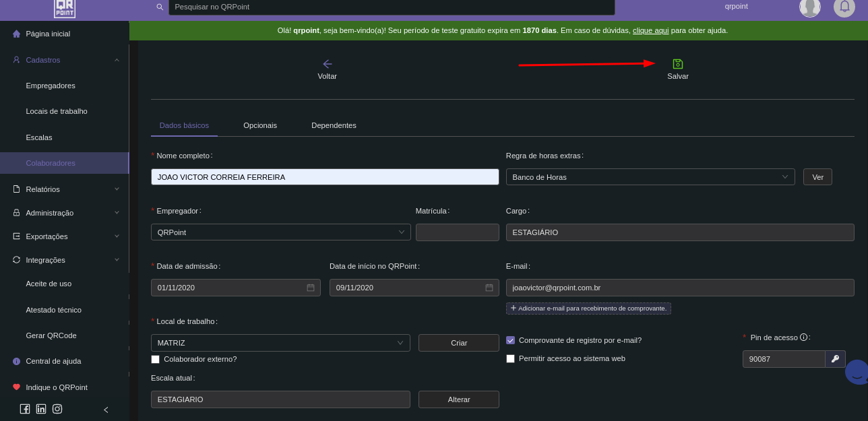868x421 pixels.
Task: Open the LinkedIn icon in sidebar footer
Action: (41, 409)
